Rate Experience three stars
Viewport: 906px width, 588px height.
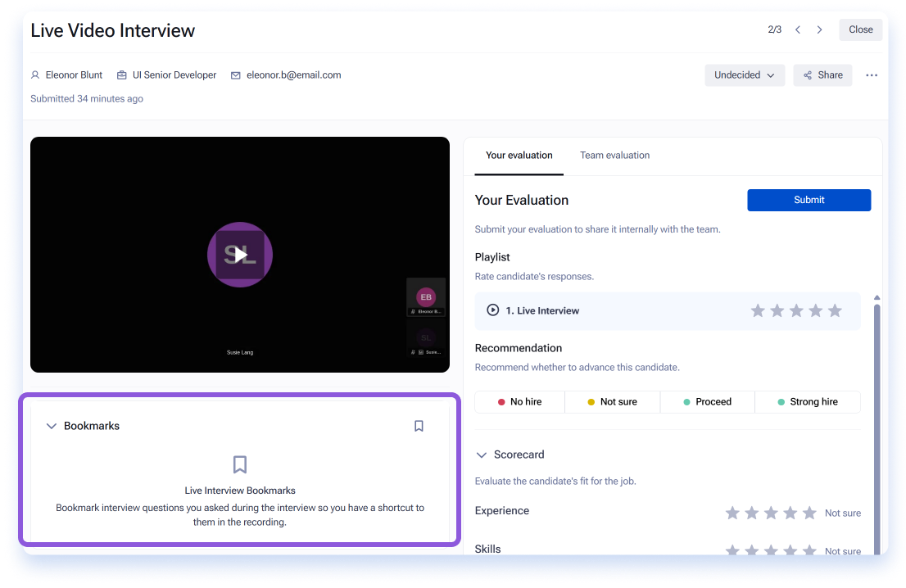771,513
